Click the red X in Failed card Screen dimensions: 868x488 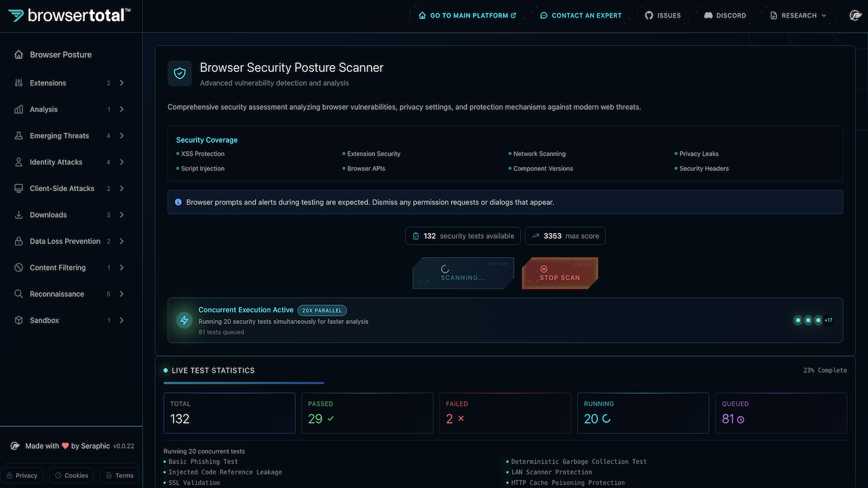click(x=461, y=419)
